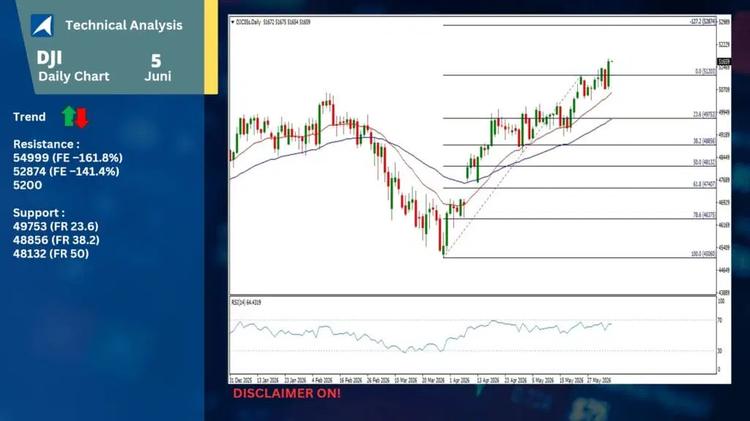Click the 27 May 2026 date label
The image size is (750, 421).
coord(599,380)
